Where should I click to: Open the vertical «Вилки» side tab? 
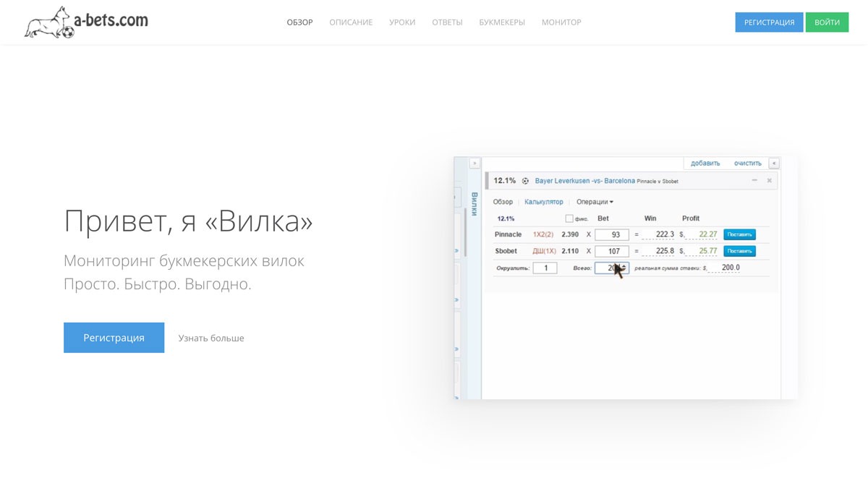click(475, 204)
